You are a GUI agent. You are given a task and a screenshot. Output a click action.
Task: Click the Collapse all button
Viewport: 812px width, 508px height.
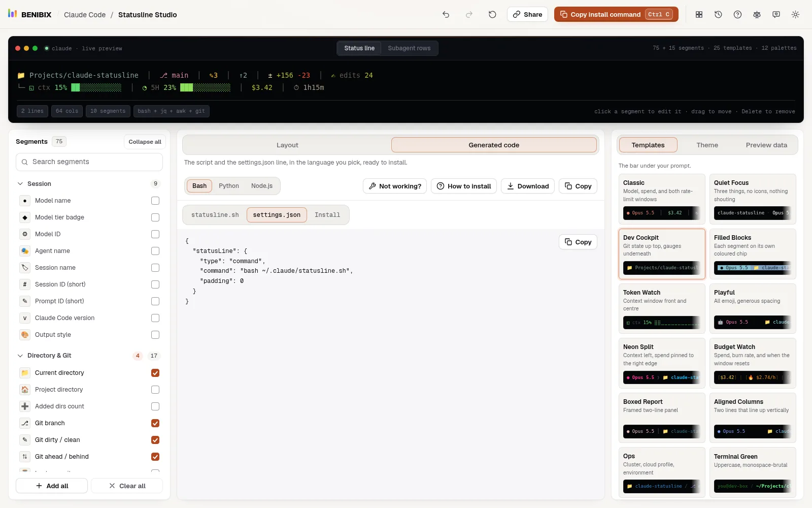(145, 142)
